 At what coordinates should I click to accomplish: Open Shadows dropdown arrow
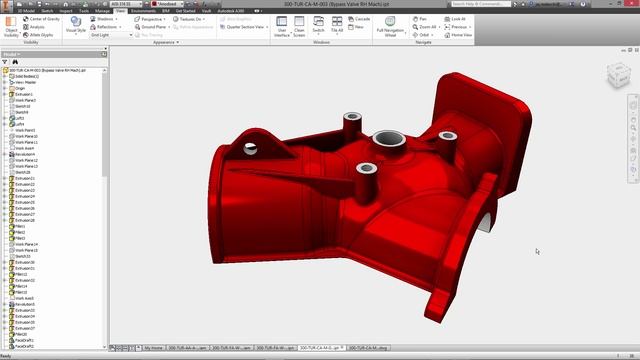(x=116, y=19)
